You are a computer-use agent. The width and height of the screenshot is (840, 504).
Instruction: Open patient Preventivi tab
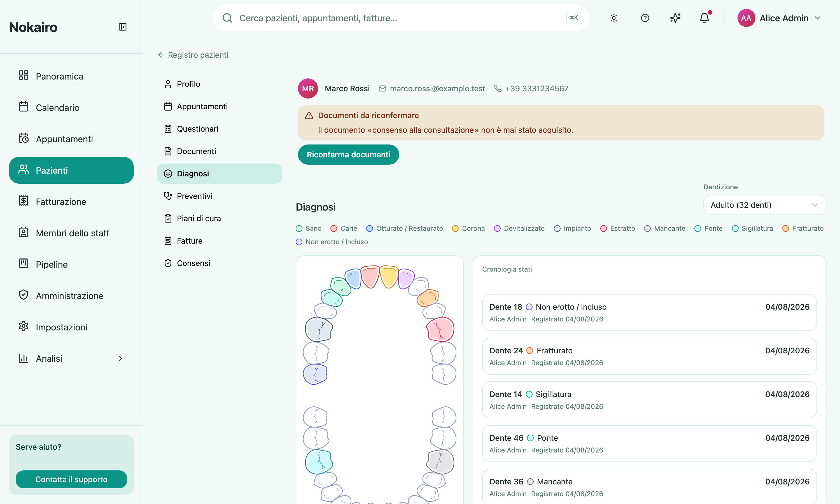tap(219, 196)
